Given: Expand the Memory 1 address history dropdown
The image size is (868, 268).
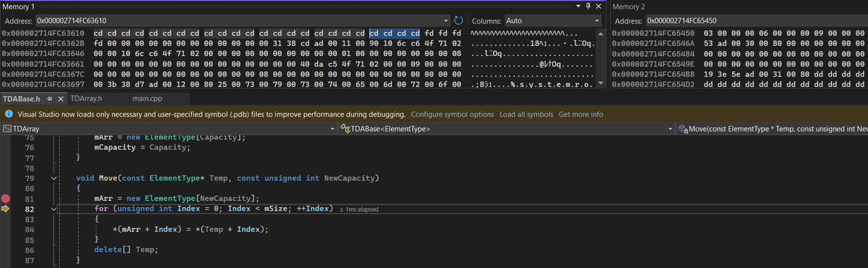Looking at the screenshot, I should click(x=445, y=21).
